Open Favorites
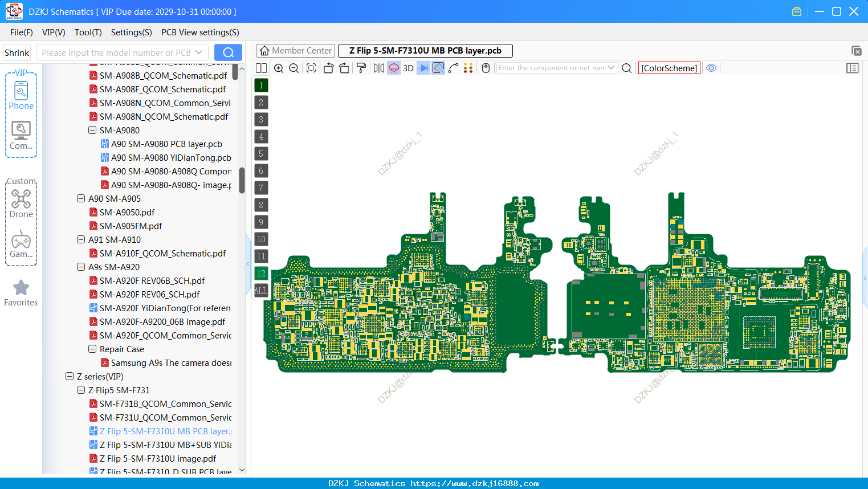This screenshot has height=489, width=868. pos(21,293)
